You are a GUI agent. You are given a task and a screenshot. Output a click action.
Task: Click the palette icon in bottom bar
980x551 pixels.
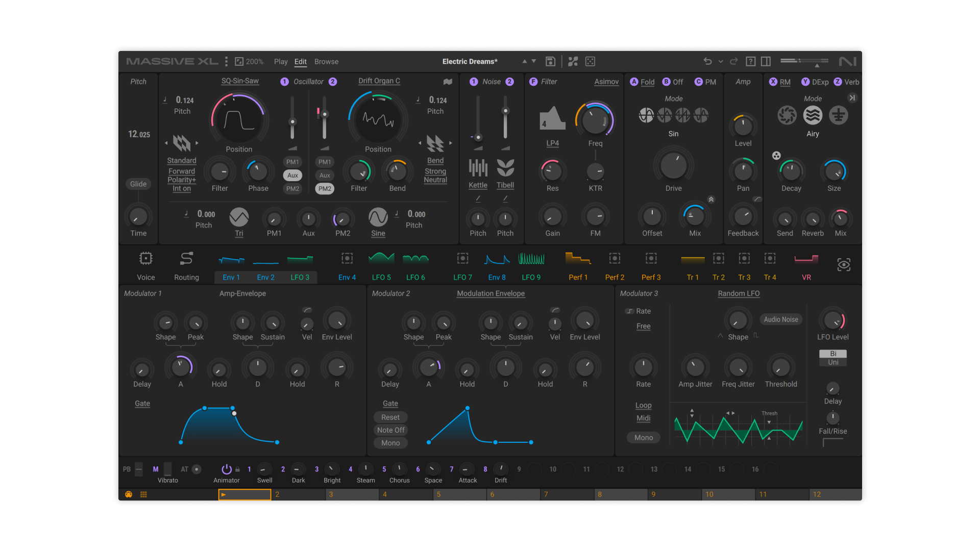(129, 494)
